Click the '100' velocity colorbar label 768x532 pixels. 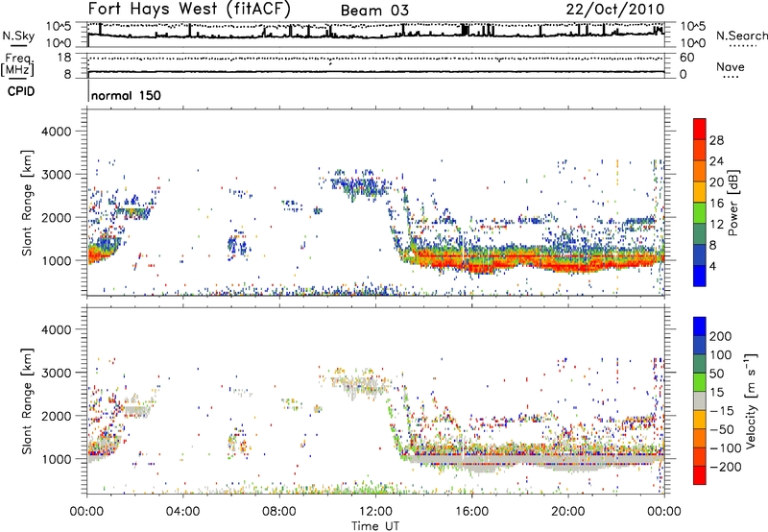[x=721, y=355]
